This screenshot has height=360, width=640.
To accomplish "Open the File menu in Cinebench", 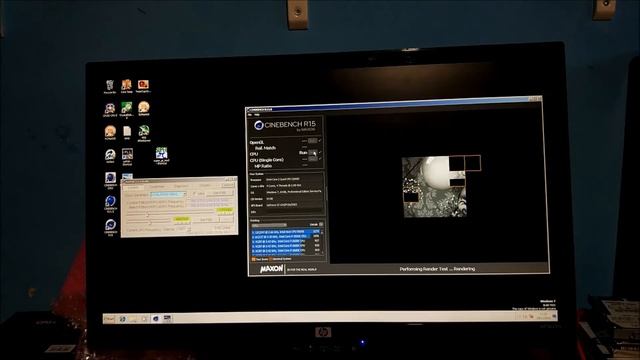I will point(250,115).
